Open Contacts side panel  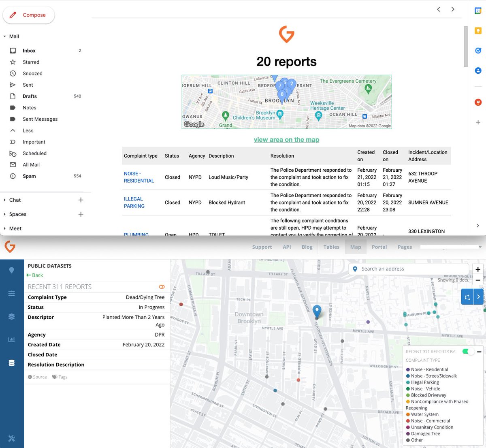click(x=478, y=70)
